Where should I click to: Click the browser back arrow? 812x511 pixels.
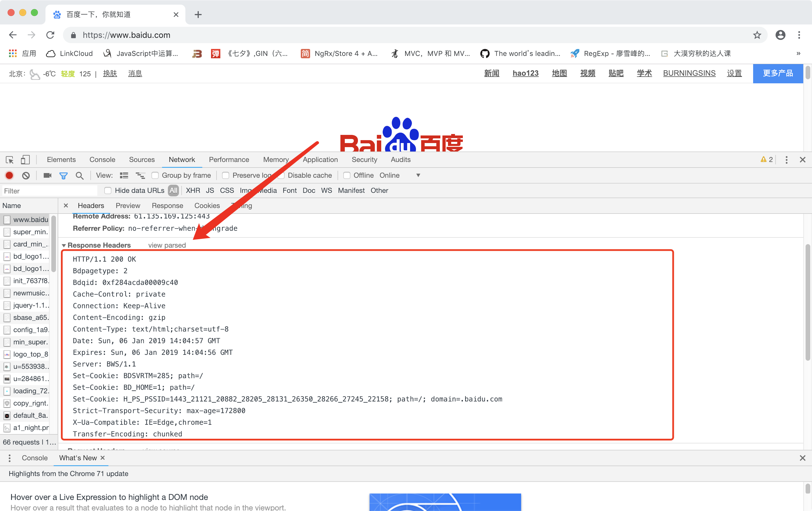[x=13, y=35]
